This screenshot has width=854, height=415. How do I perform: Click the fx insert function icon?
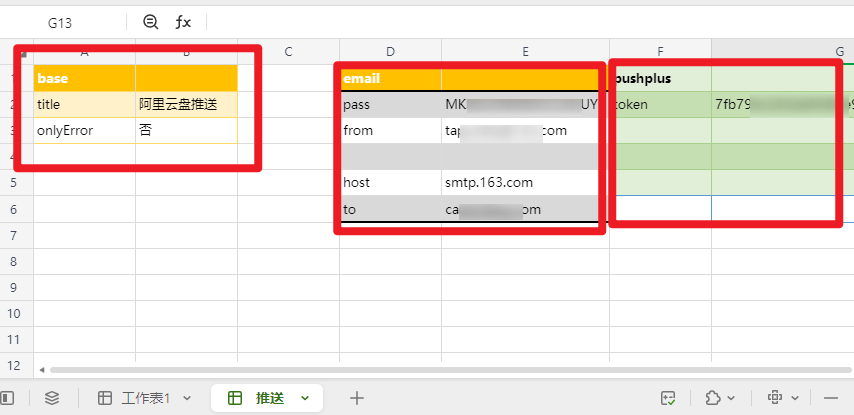(184, 22)
